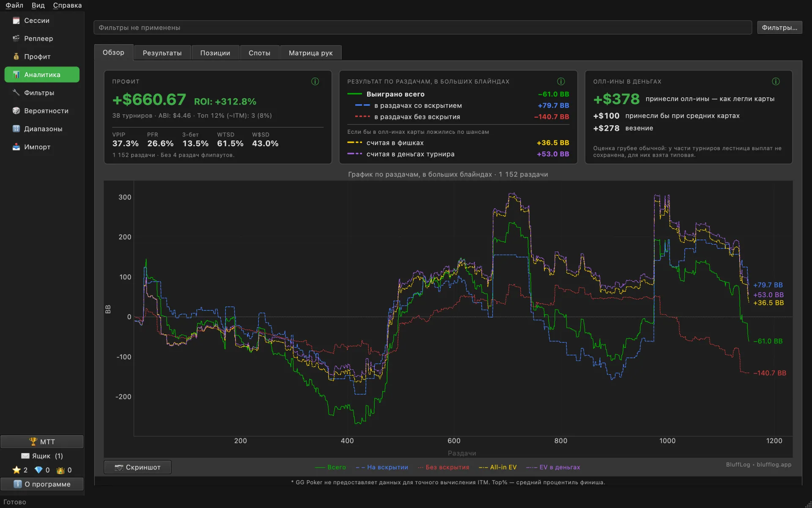Screen dimensions: 812x508
Task: Click the Фильтры не применены filter field
Action: click(x=422, y=28)
